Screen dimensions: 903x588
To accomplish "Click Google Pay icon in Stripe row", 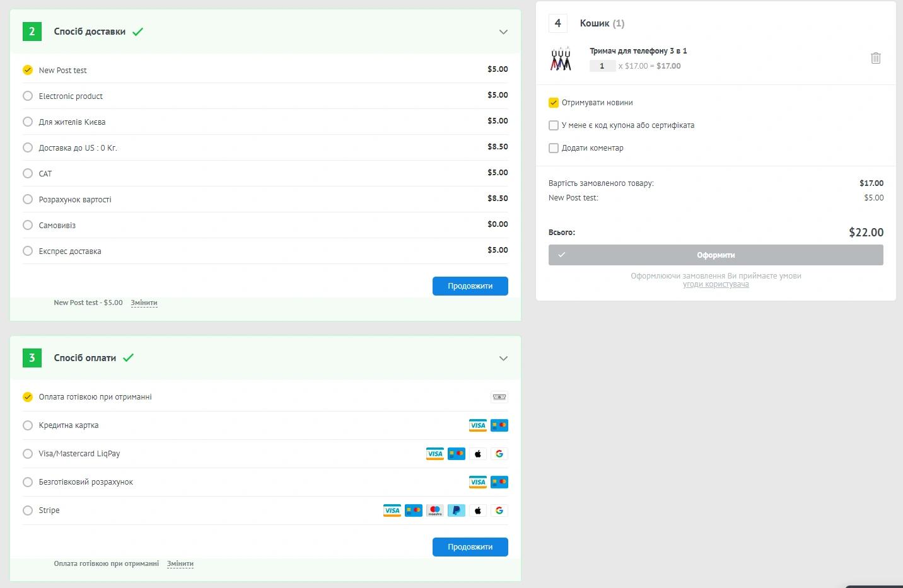I will pos(499,510).
